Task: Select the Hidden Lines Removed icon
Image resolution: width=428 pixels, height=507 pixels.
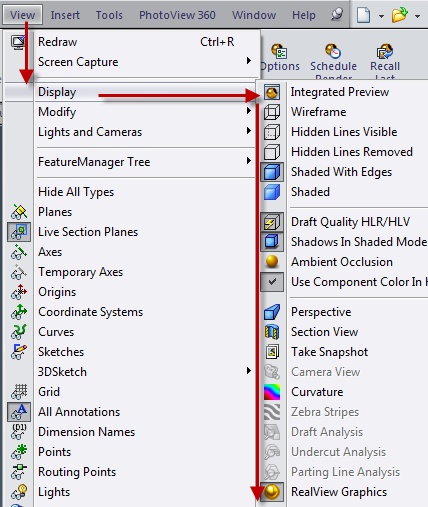Action: click(x=272, y=152)
